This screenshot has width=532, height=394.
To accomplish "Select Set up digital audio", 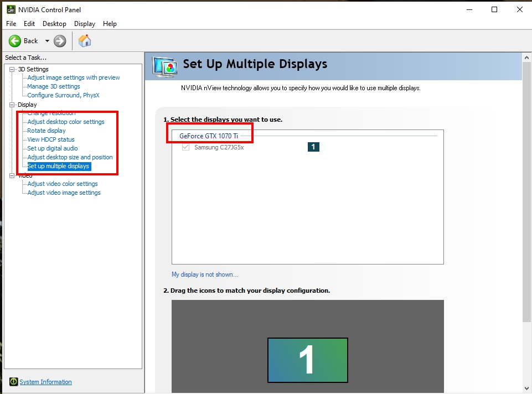I will 52,148.
